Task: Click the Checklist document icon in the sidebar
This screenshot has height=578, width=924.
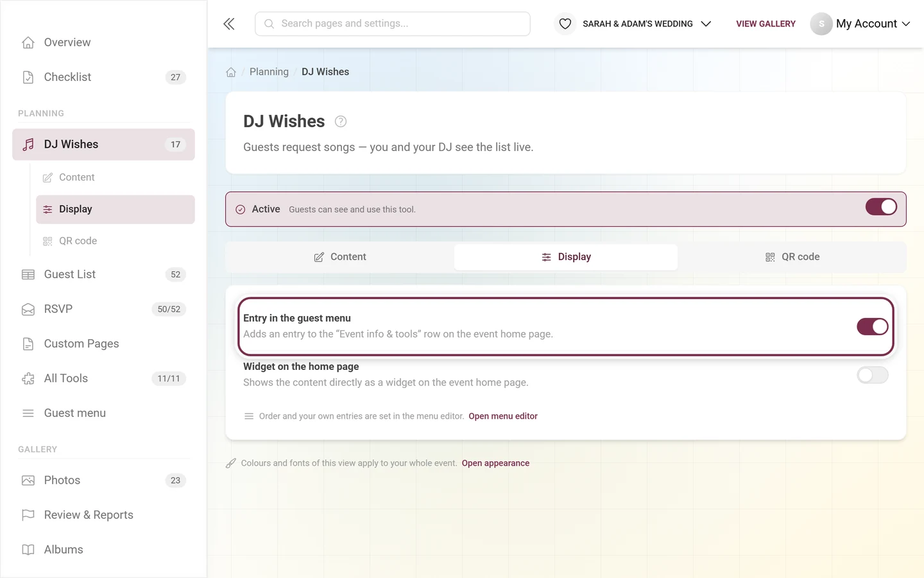Action: click(28, 77)
